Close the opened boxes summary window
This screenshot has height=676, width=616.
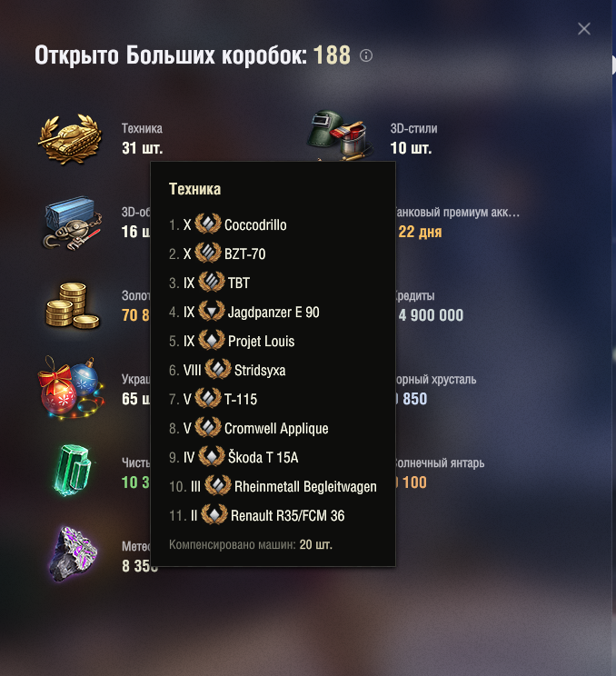[584, 29]
